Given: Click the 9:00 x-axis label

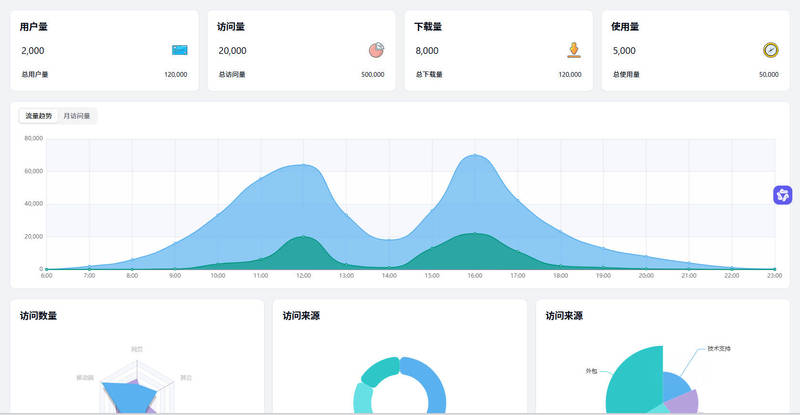Looking at the screenshot, I should 175,276.
